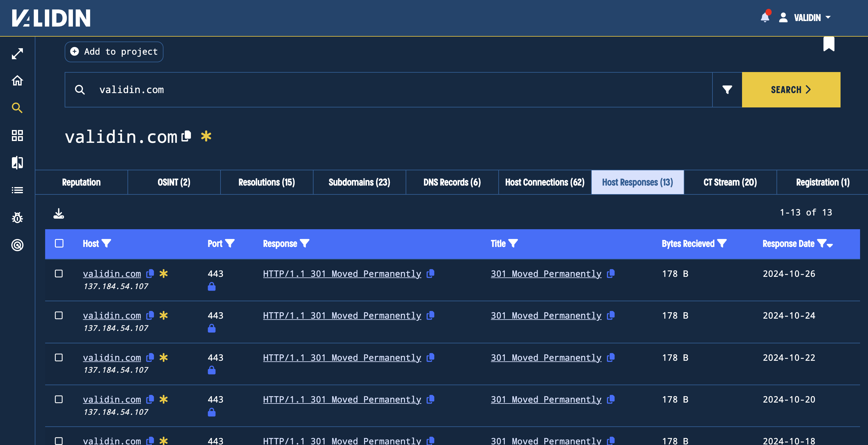Click the 1-13 of 13 pagination text
868x445 pixels.
(806, 212)
